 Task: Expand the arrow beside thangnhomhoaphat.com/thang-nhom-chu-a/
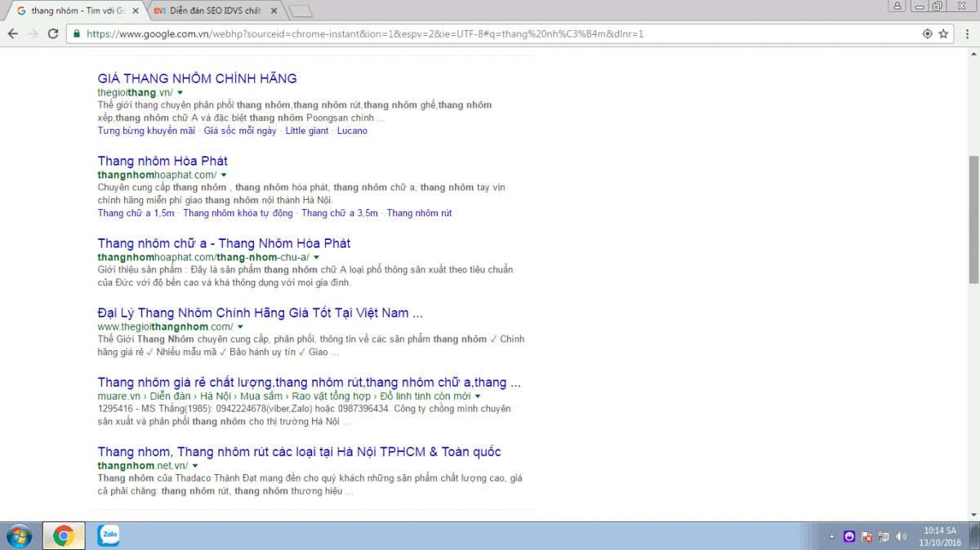point(316,258)
